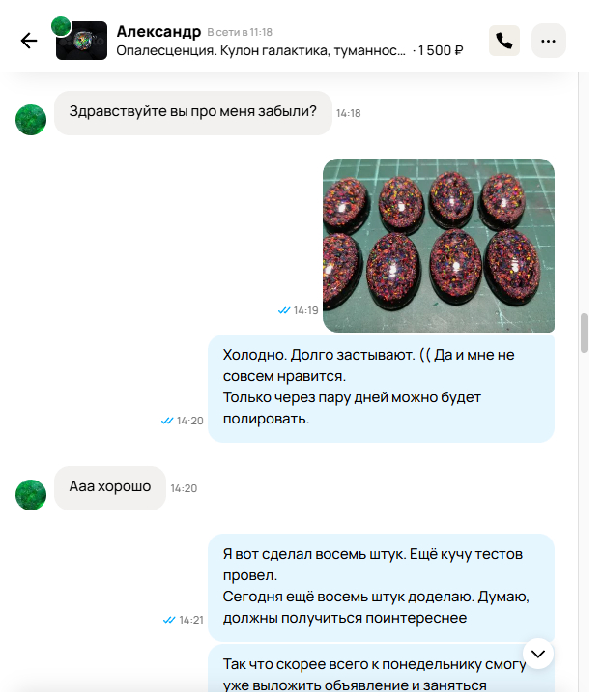Click avatar beside 'Здравствуйте вы про меня забыли?'
The width and height of the screenshot is (603, 700).
(31, 120)
